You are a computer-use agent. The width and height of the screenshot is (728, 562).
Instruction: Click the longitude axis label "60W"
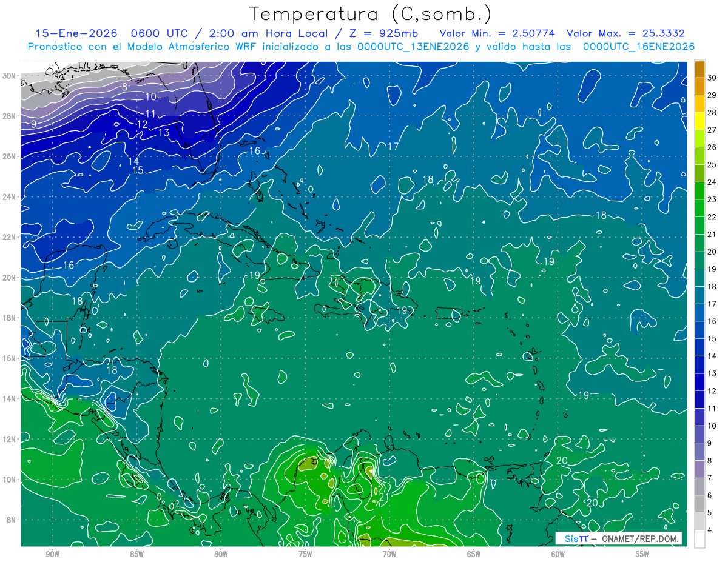coord(558,554)
